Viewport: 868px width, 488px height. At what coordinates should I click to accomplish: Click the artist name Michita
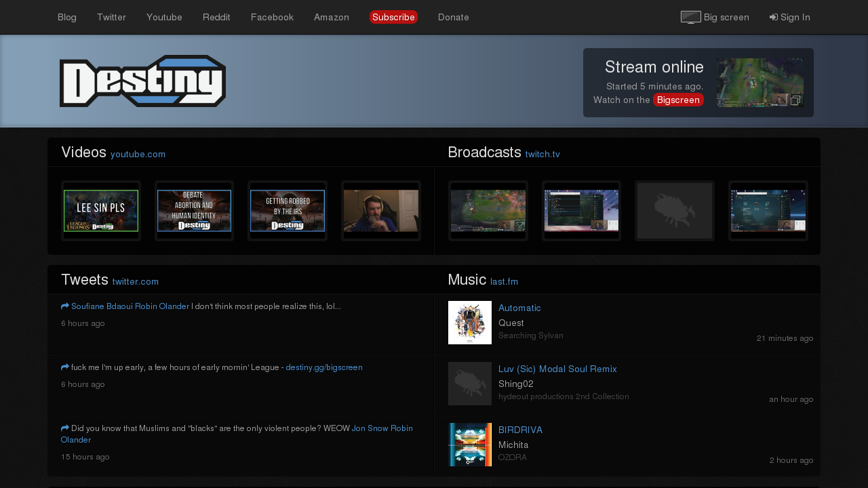tap(513, 445)
